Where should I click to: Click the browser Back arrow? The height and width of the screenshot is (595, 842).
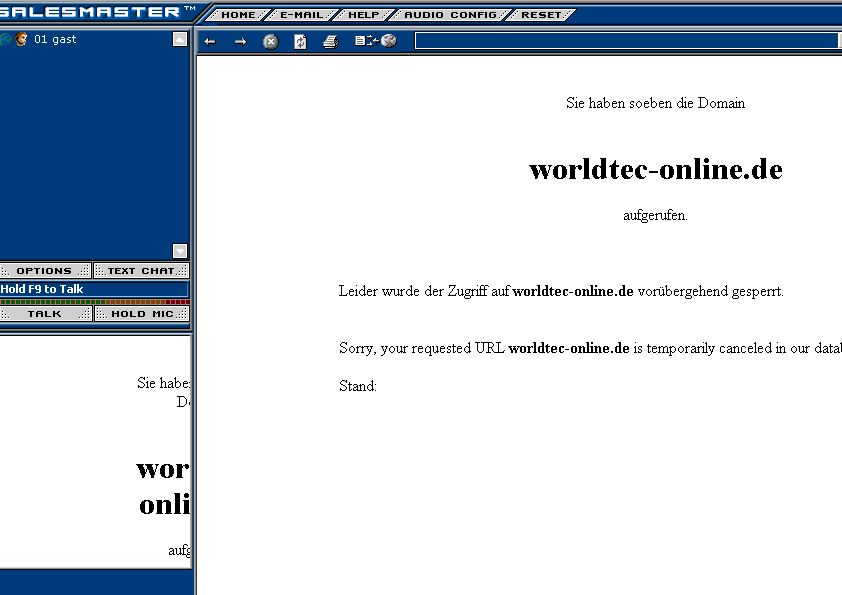tap(209, 41)
